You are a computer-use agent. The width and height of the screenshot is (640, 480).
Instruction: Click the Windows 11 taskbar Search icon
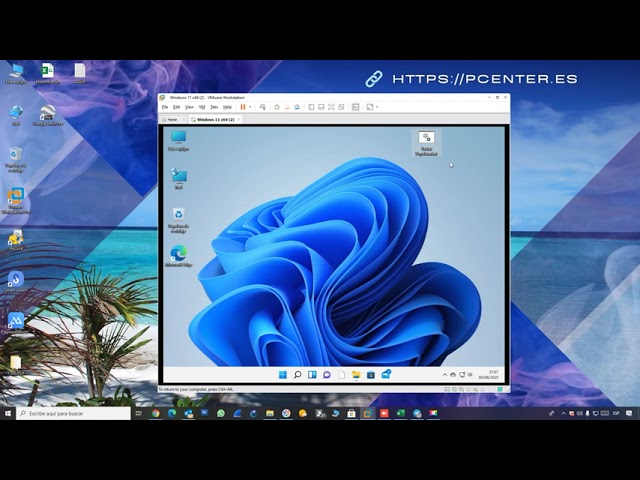pyautogui.click(x=298, y=375)
